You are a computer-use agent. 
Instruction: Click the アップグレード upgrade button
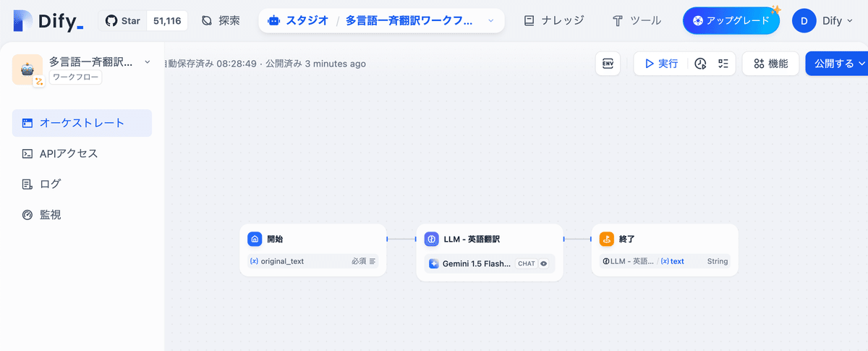tap(731, 21)
